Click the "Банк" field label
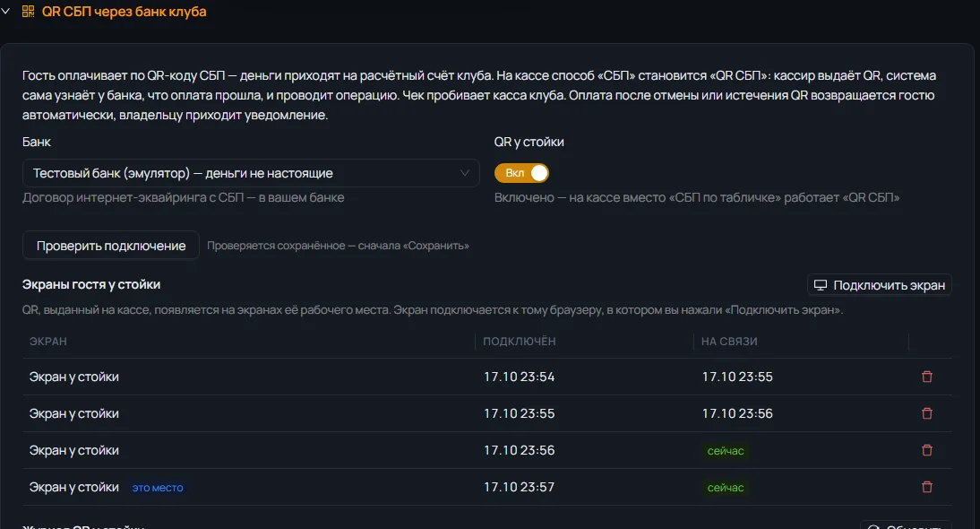This screenshot has height=529, width=980. (x=36, y=142)
